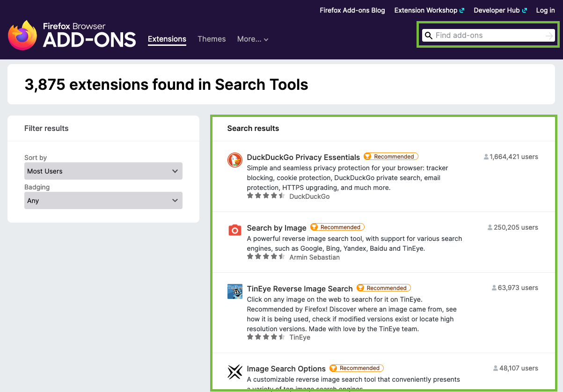Expand the More... navigation menu
The height and width of the screenshot is (392, 563).
pyautogui.click(x=253, y=39)
